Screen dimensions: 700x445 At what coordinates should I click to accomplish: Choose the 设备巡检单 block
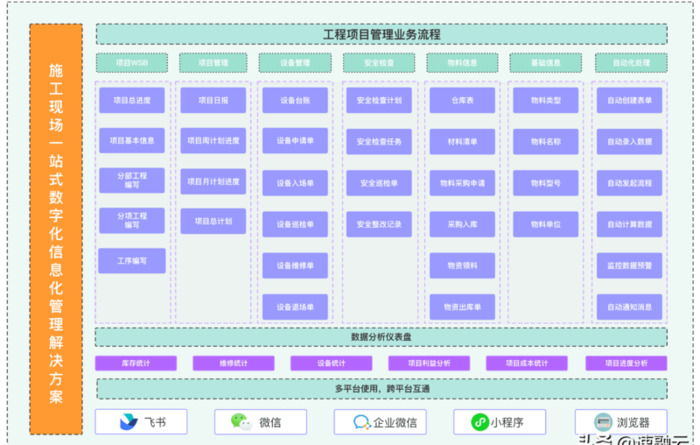(x=295, y=224)
